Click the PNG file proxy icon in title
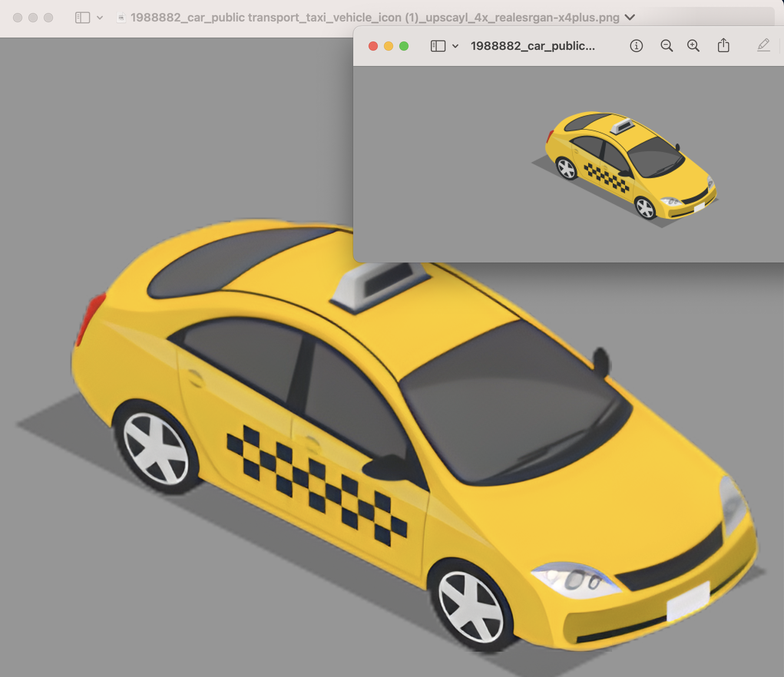784x677 pixels. pos(121,18)
